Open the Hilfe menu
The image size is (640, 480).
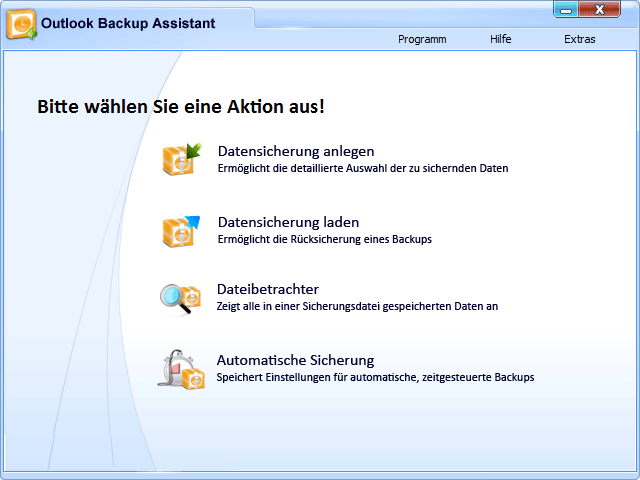pyautogui.click(x=500, y=39)
